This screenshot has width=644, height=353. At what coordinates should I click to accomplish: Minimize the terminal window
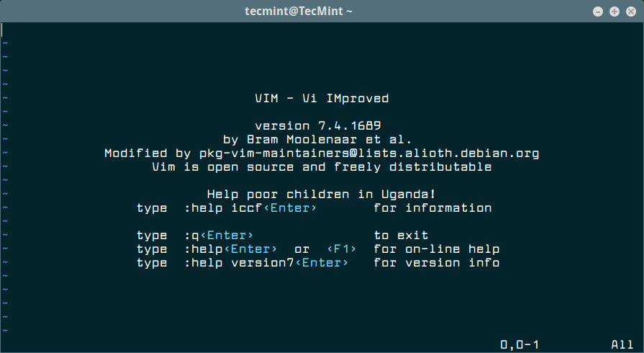click(x=599, y=12)
